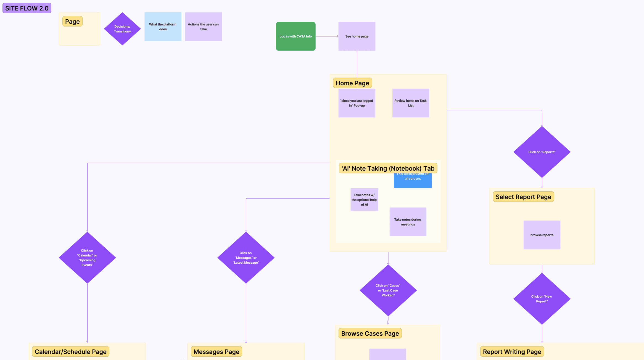Click the 'Click on New Report' diamond

pos(542,299)
